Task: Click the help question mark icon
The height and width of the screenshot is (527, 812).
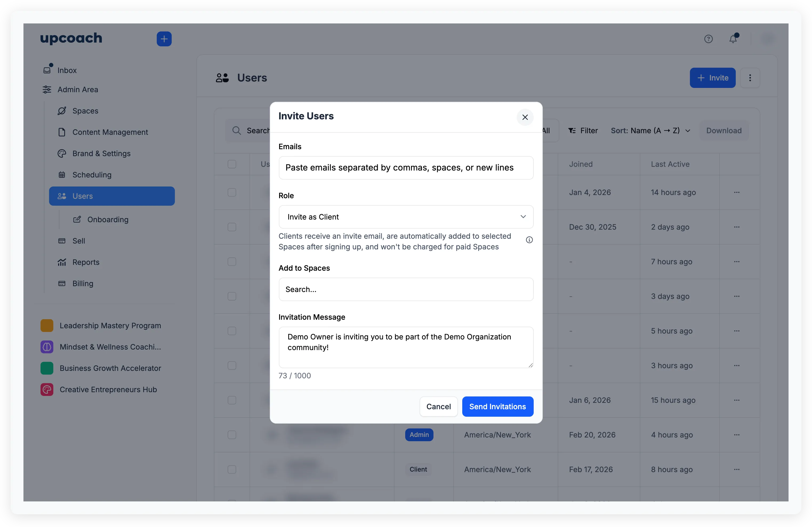Action: click(709, 39)
